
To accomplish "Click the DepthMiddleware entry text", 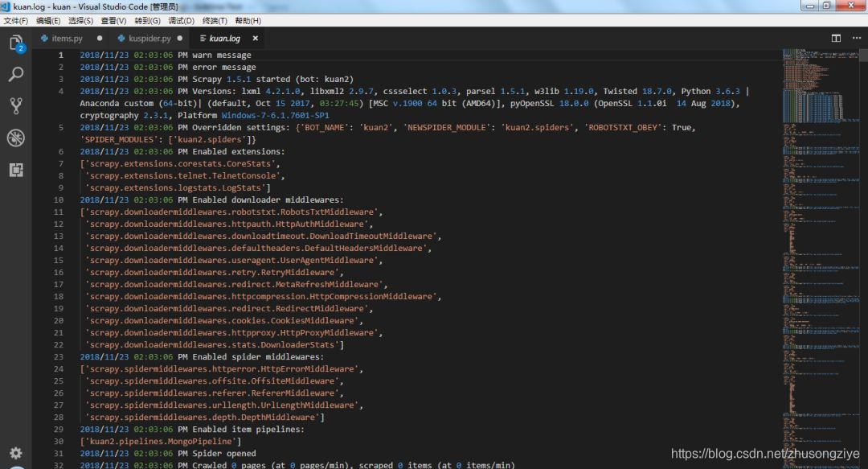I will pyautogui.click(x=205, y=417).
